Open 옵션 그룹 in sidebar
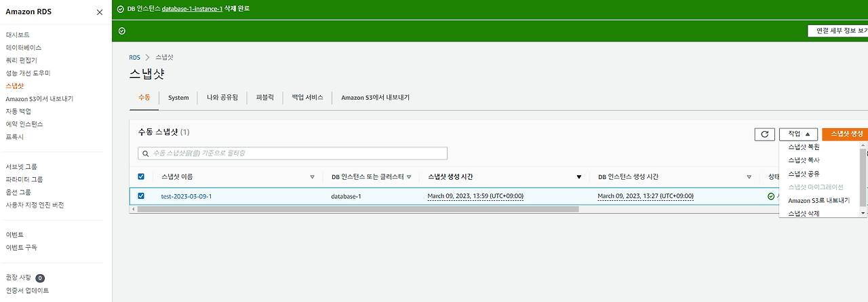This screenshot has height=302, width=868. coord(18,192)
